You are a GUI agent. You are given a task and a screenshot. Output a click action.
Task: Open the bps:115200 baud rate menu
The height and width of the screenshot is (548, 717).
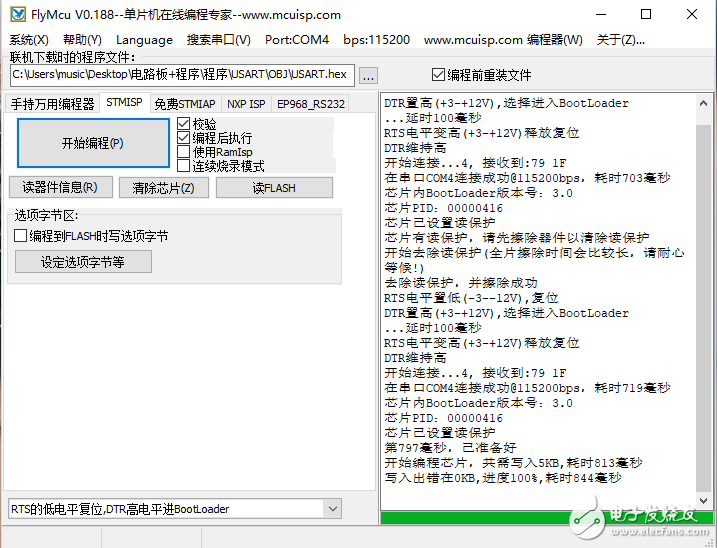[376, 40]
